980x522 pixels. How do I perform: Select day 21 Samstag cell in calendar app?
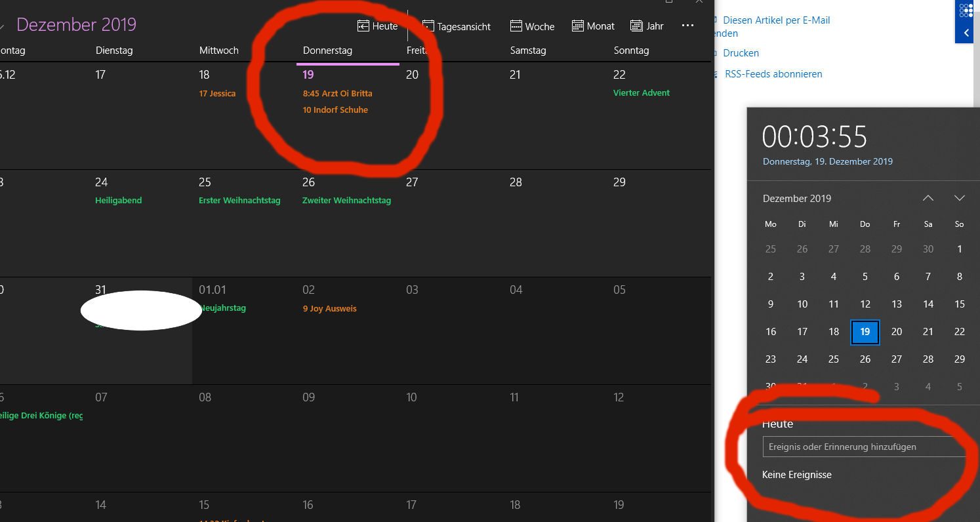[x=556, y=115]
